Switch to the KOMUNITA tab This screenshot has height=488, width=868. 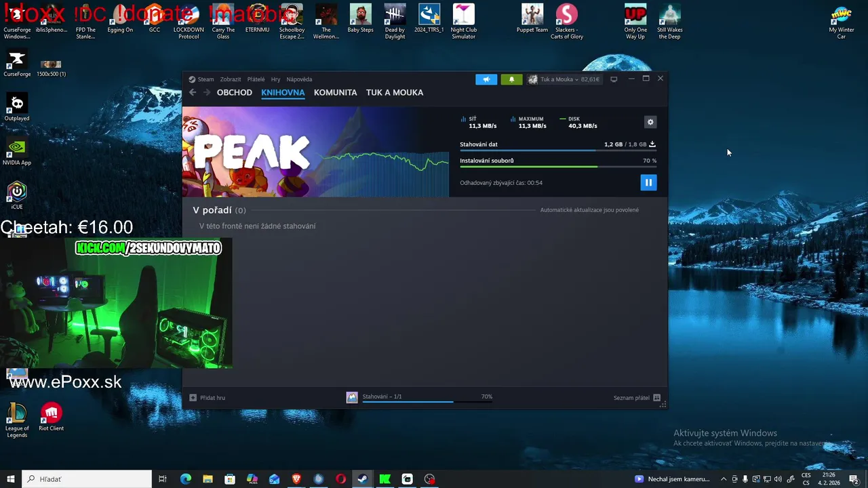(x=335, y=92)
